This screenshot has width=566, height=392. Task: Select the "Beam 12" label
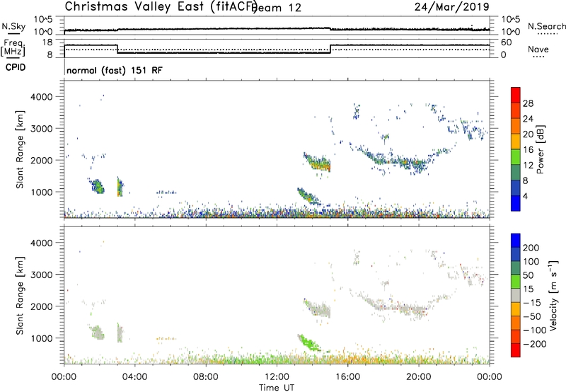tap(277, 8)
